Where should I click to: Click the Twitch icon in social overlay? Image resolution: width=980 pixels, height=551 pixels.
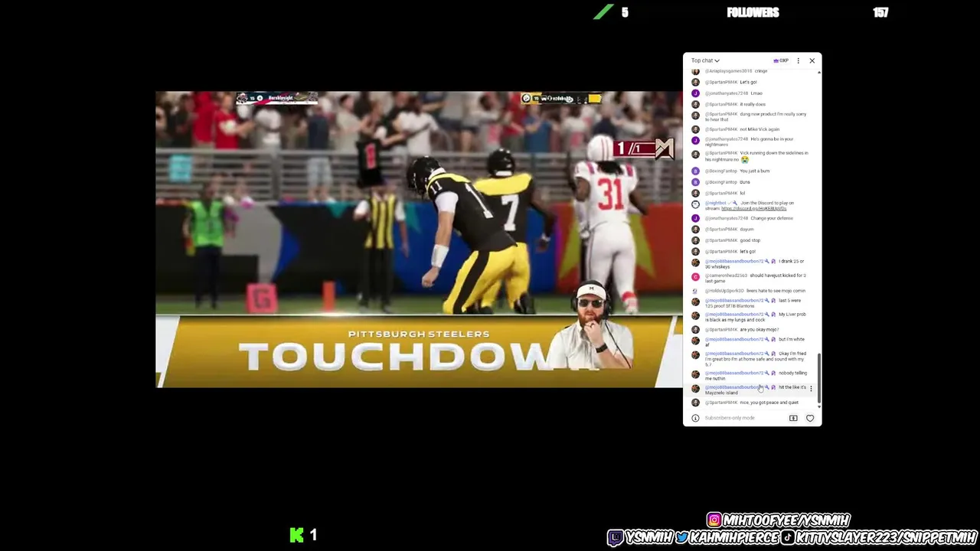pos(615,537)
